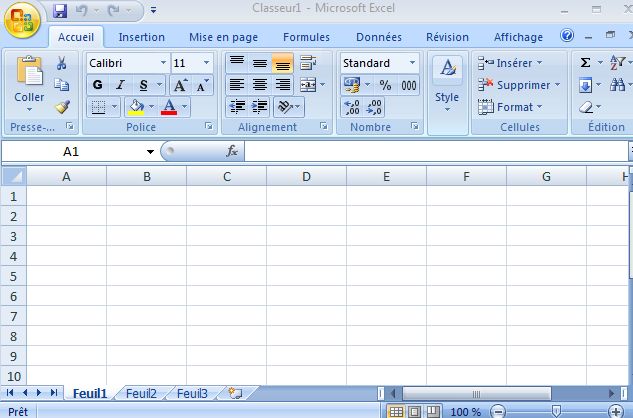Viewport: 633px width, 418px height.
Task: Click the Merge and Center icon
Action: pos(307,85)
